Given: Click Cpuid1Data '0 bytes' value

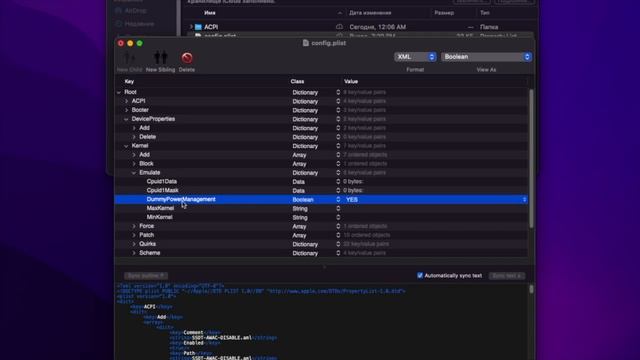Looking at the screenshot, I should click(x=353, y=182).
